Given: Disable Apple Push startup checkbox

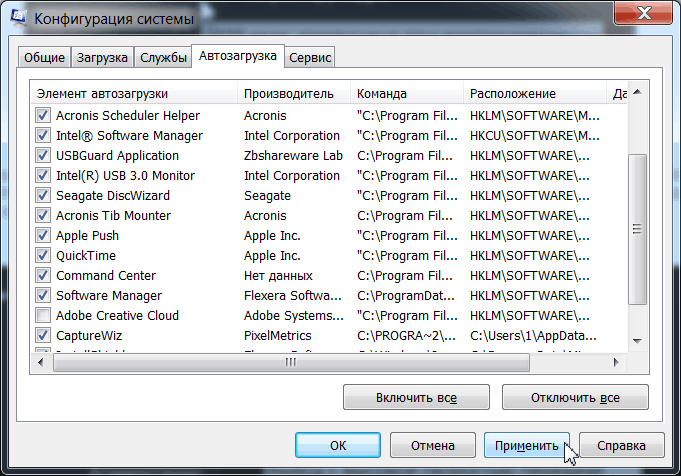Looking at the screenshot, I should click(43, 235).
